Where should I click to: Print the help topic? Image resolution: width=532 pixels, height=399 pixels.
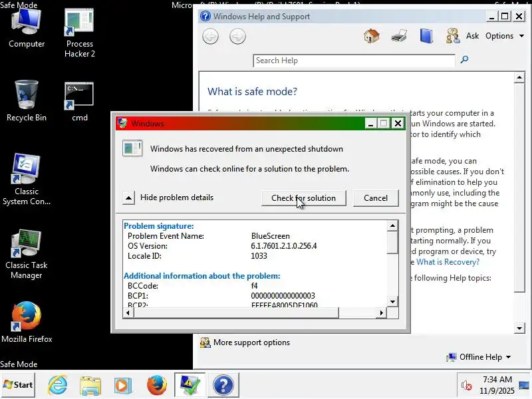click(399, 36)
